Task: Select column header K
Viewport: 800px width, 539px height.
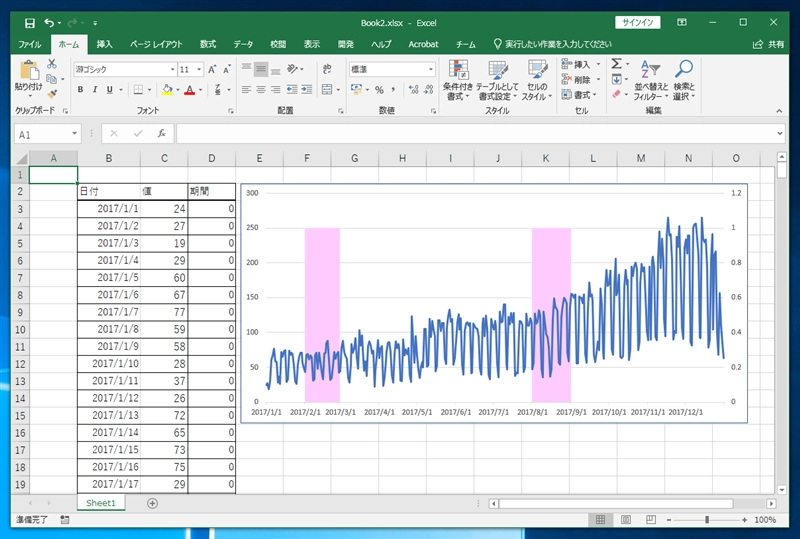Action: tap(545, 158)
